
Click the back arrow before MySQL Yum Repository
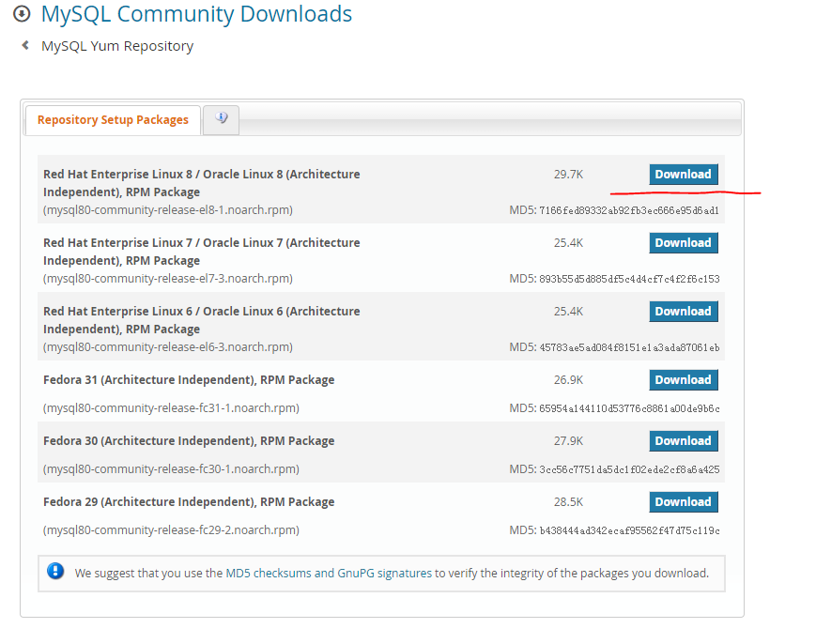[x=25, y=45]
